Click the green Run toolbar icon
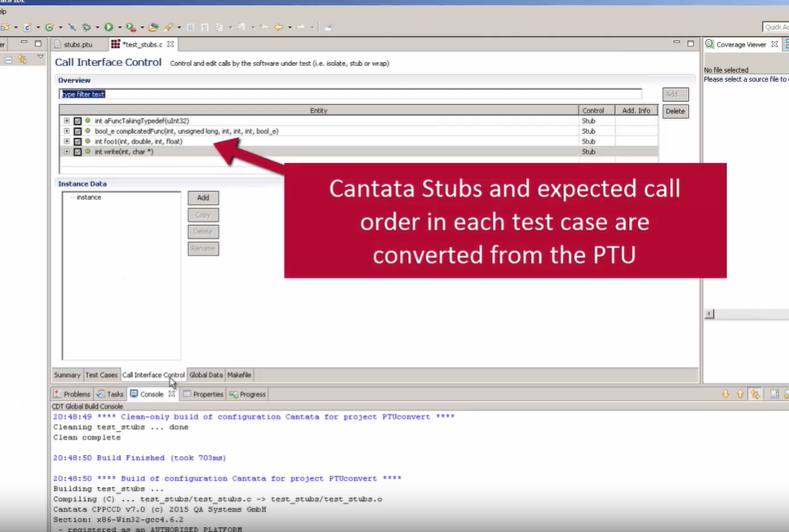 (109, 27)
